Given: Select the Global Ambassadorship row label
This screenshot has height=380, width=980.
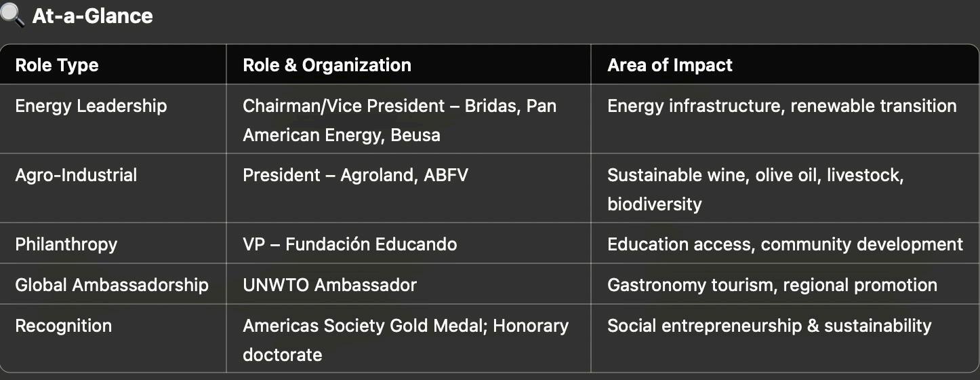Looking at the screenshot, I should tap(112, 285).
